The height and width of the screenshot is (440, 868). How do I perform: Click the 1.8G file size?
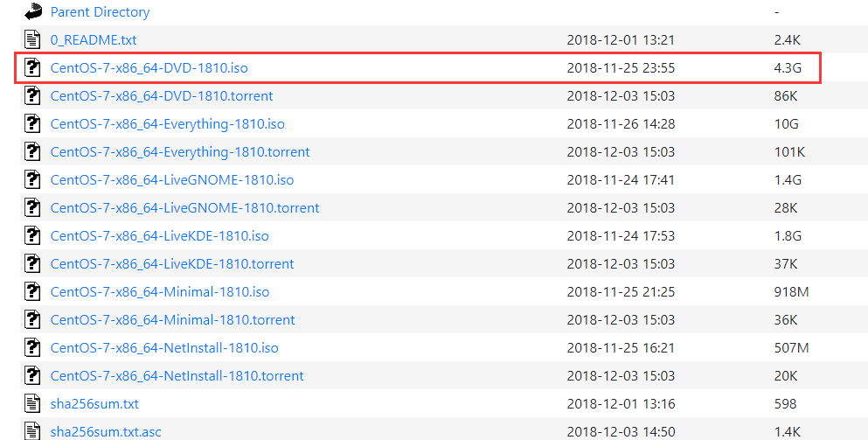tap(788, 236)
